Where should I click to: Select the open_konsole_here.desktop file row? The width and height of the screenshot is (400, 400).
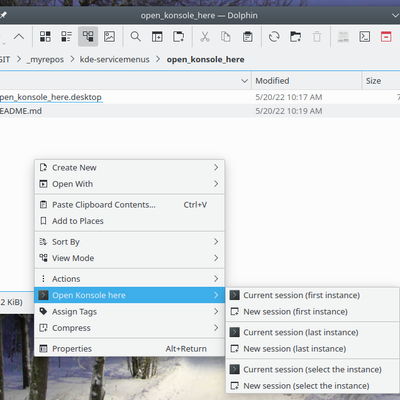(200, 97)
